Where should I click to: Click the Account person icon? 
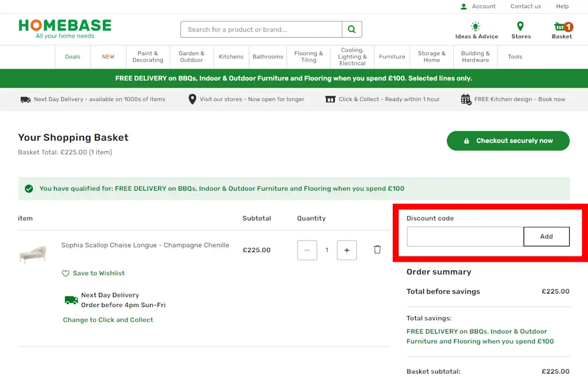click(463, 6)
